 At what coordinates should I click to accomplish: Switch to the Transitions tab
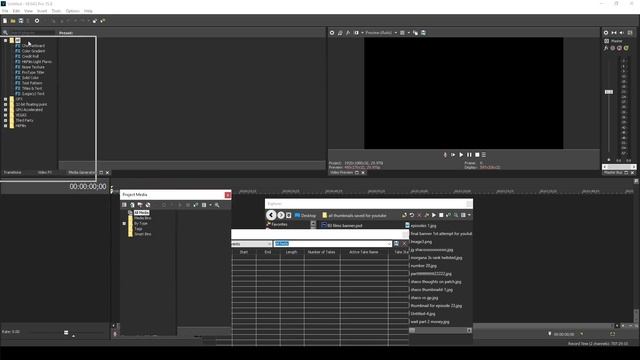(x=13, y=173)
